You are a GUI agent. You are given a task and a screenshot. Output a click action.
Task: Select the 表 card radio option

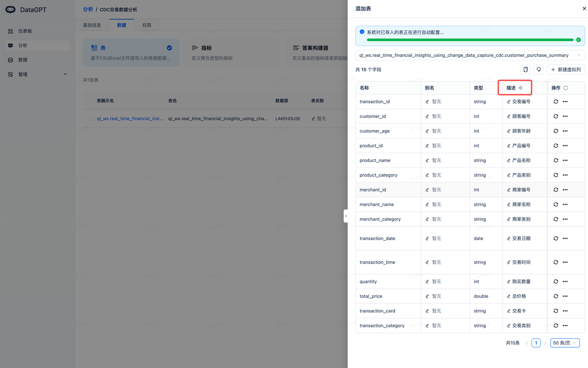(170, 48)
